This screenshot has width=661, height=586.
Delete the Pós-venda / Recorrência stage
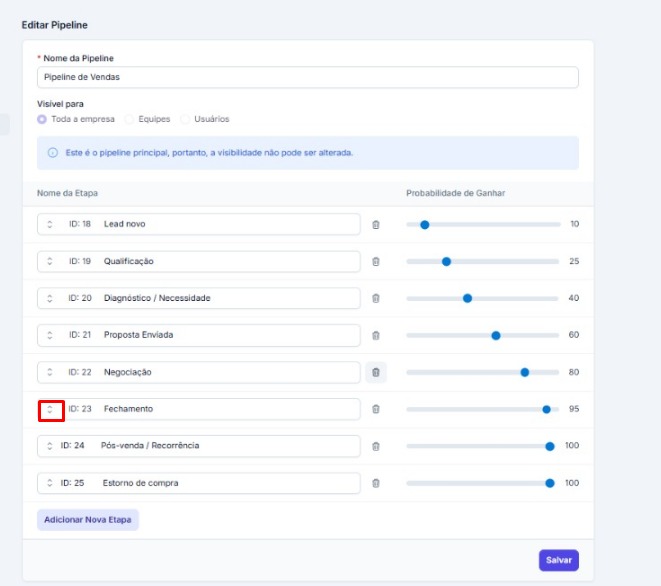tap(376, 446)
